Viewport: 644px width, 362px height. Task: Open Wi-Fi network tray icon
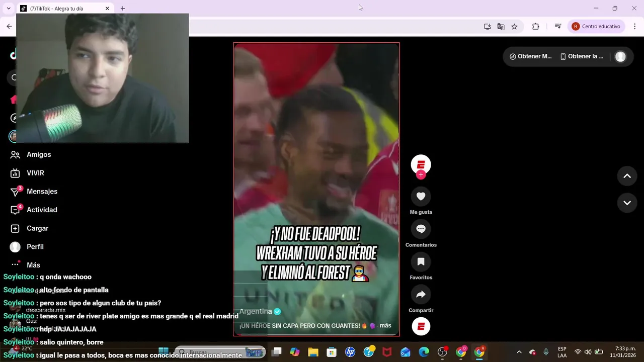tap(578, 352)
